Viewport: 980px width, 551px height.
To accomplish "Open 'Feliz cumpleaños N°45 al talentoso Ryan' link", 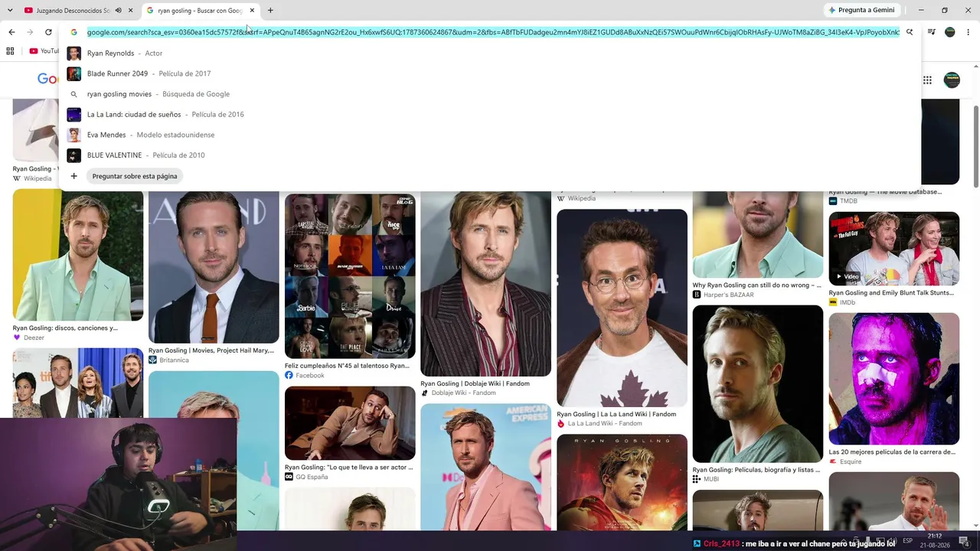I will [x=347, y=366].
